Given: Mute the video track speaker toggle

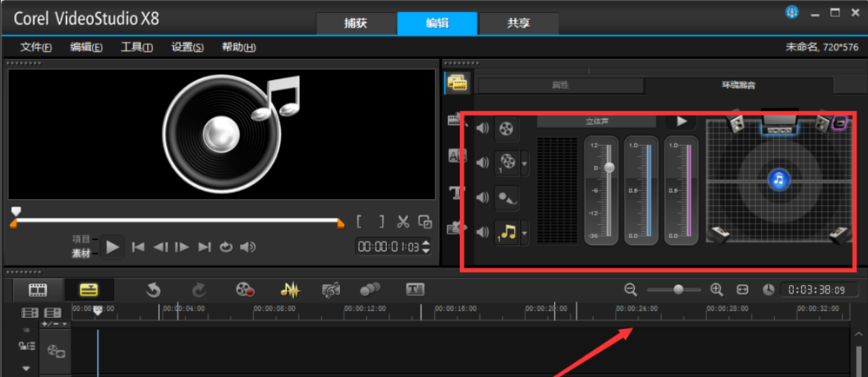Looking at the screenshot, I should pos(483,129).
